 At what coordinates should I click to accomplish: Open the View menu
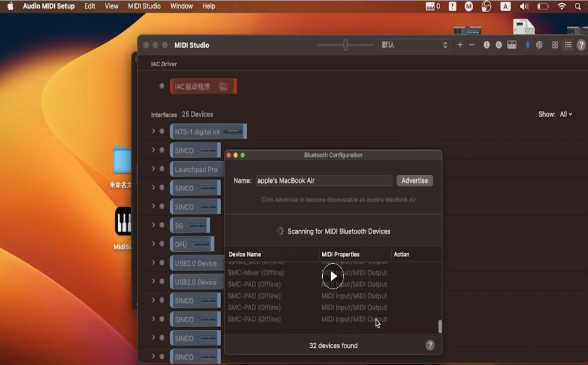click(x=111, y=6)
